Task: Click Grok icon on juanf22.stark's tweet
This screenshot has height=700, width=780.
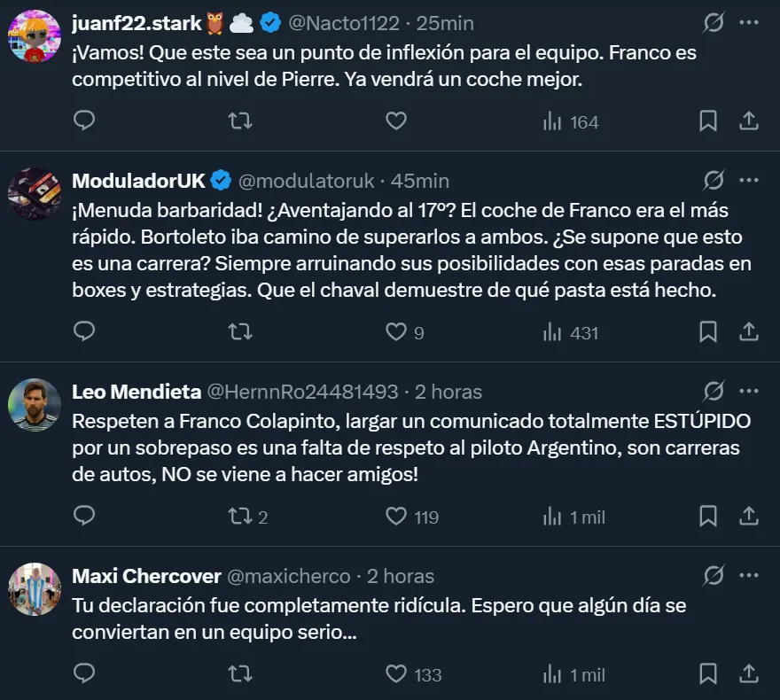Action: tap(713, 22)
